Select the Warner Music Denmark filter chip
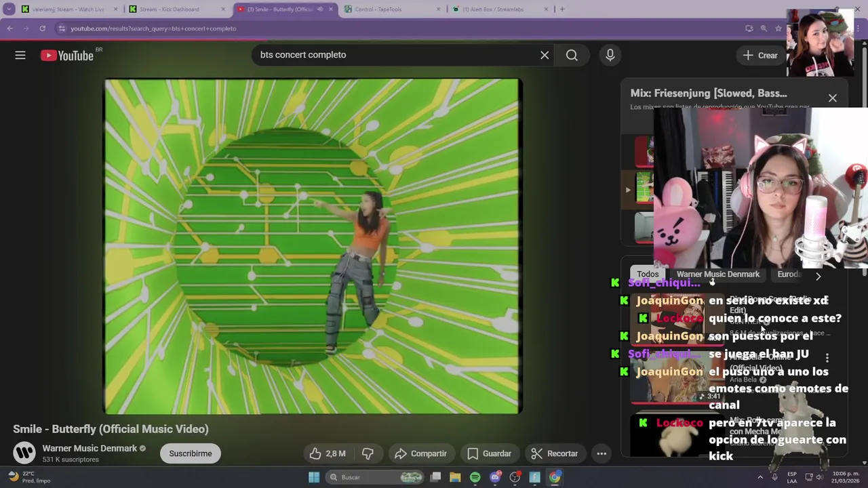868x488 pixels. click(x=717, y=274)
